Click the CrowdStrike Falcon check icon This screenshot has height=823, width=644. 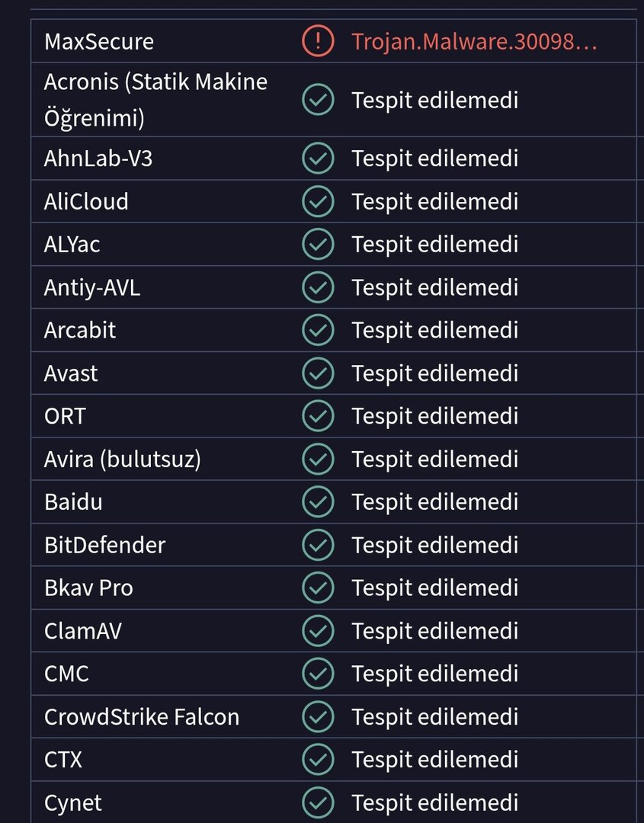click(318, 717)
